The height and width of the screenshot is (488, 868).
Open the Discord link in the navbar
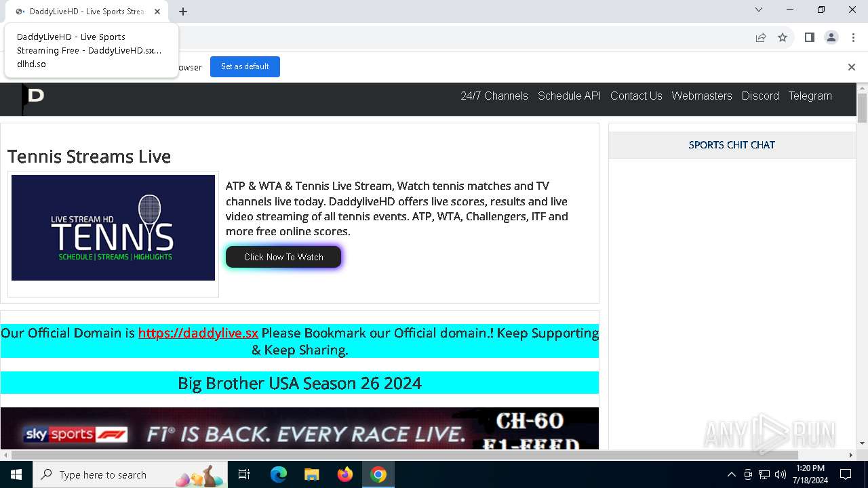(760, 96)
